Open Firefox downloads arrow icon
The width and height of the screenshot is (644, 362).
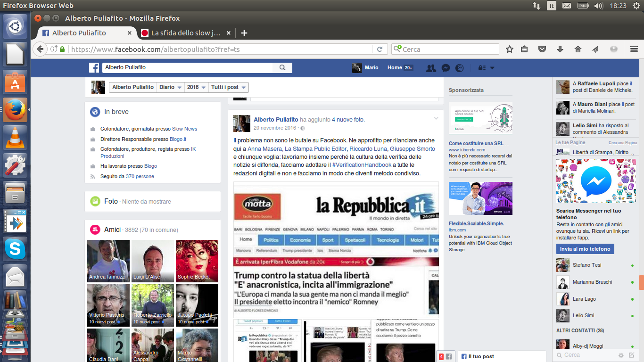(560, 49)
